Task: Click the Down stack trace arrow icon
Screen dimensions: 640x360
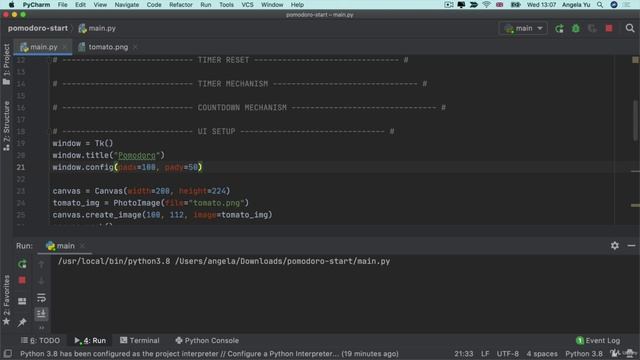Action: (41, 280)
